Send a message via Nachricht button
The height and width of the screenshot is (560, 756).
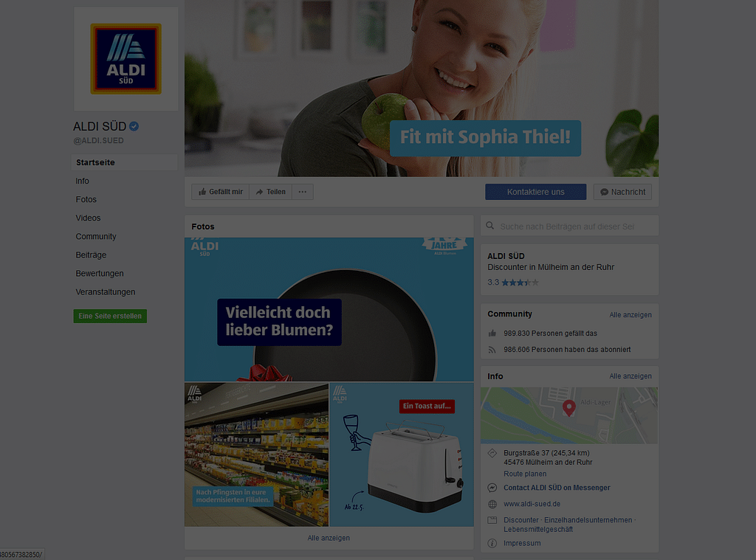coord(622,192)
